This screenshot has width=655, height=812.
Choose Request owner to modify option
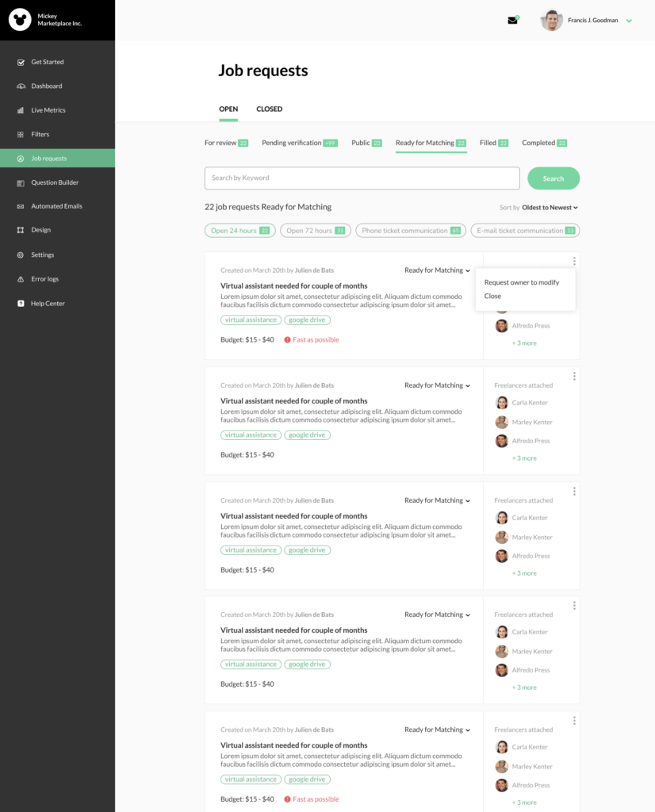[x=522, y=283]
